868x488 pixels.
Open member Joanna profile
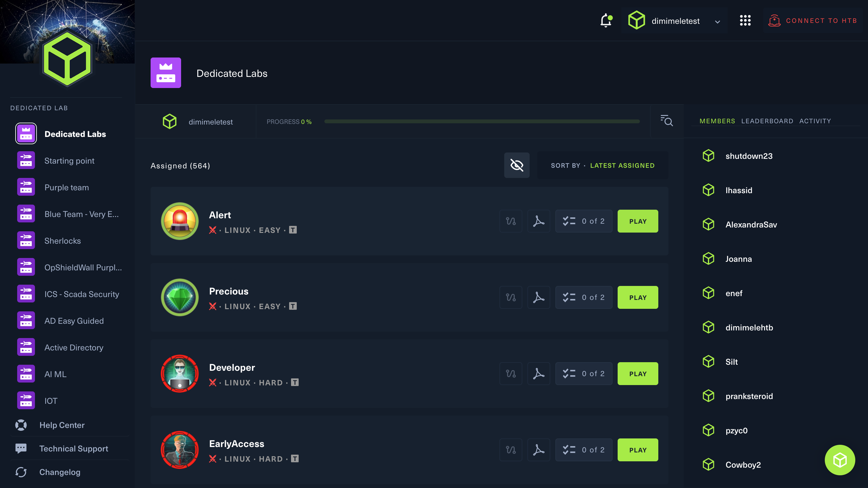point(738,259)
